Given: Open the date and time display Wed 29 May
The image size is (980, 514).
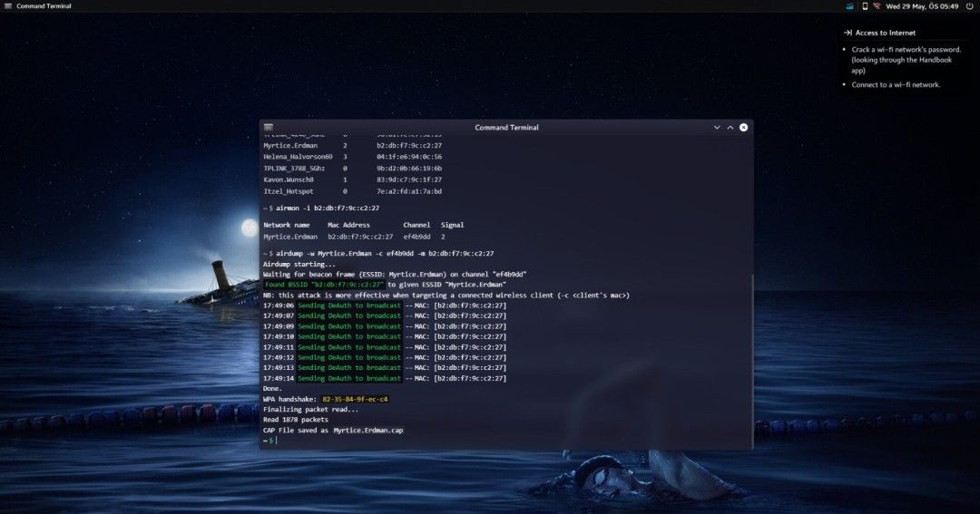Looking at the screenshot, I should [x=922, y=6].
